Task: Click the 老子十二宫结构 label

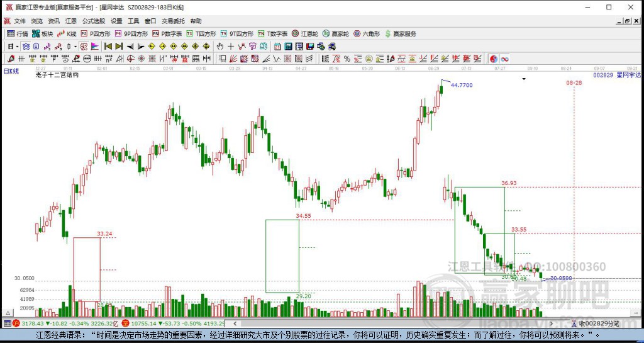Action: pyautogui.click(x=57, y=75)
